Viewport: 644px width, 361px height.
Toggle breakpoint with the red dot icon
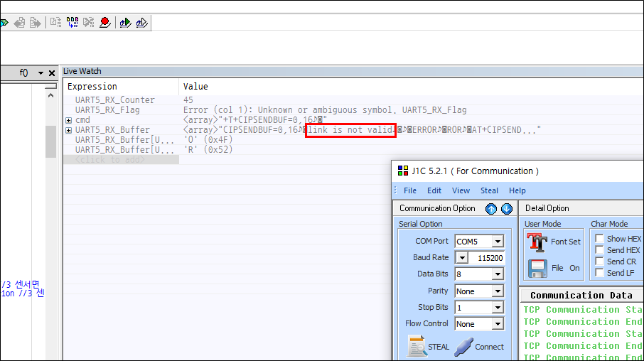(x=105, y=22)
